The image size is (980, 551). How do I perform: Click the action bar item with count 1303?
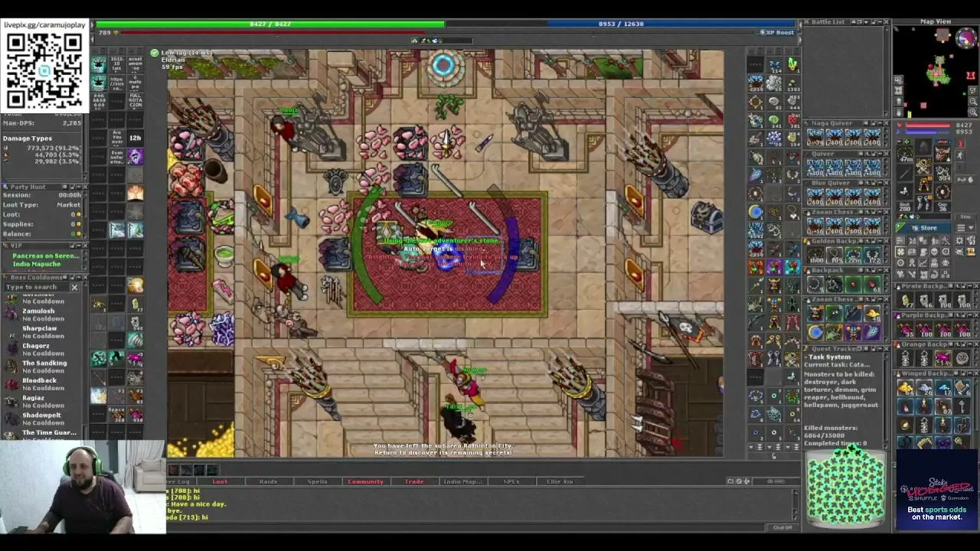[x=792, y=83]
